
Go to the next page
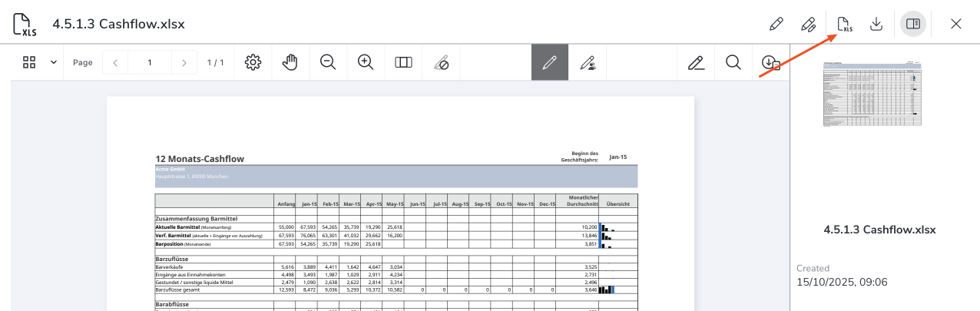click(x=184, y=63)
